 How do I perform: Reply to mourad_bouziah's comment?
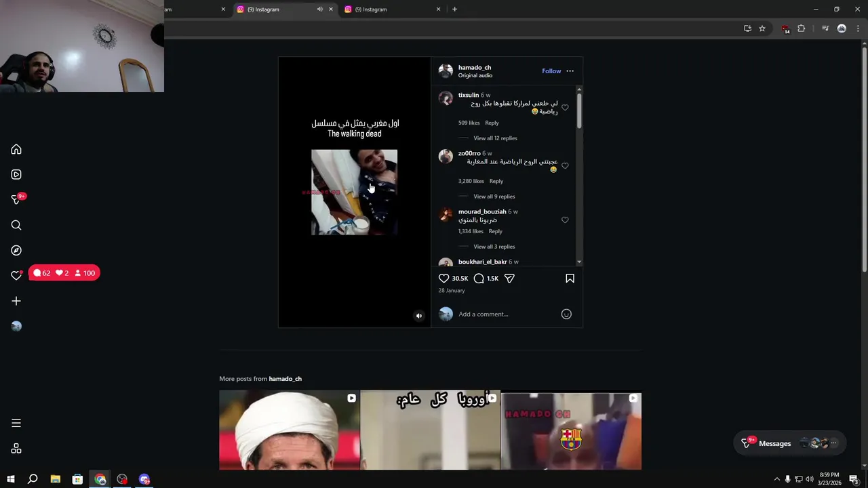click(496, 231)
